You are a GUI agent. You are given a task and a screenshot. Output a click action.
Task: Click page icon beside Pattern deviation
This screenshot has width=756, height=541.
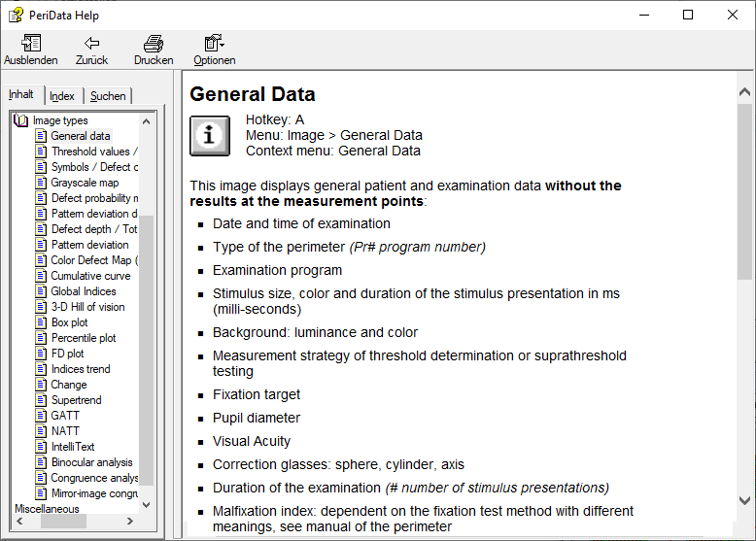[41, 245]
